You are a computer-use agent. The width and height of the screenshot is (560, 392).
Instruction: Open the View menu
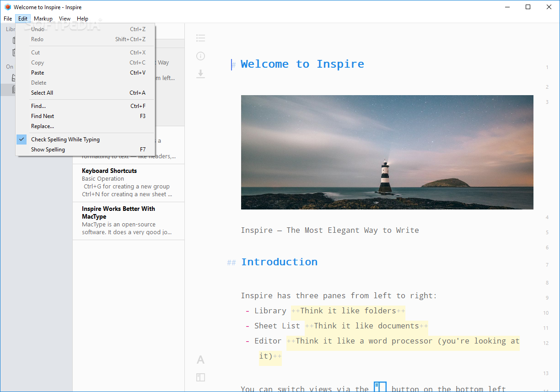(x=65, y=19)
